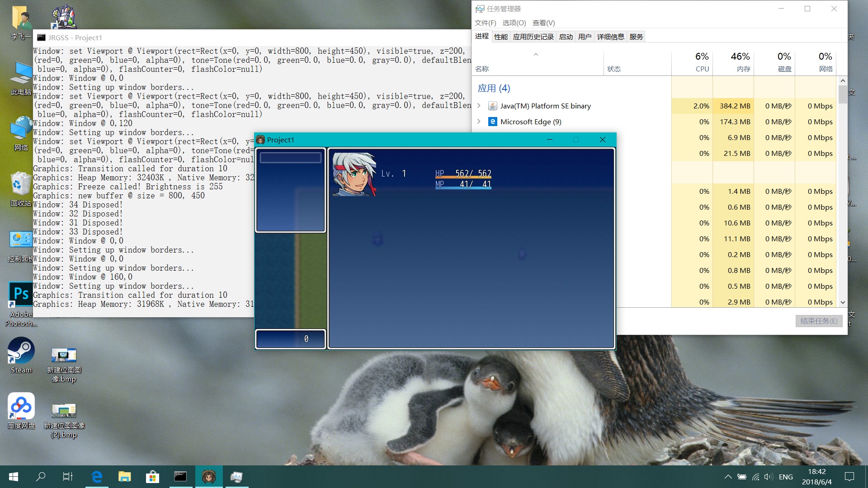Open the 控制面板 desktop icon
The height and width of the screenshot is (488, 868).
tap(21, 246)
